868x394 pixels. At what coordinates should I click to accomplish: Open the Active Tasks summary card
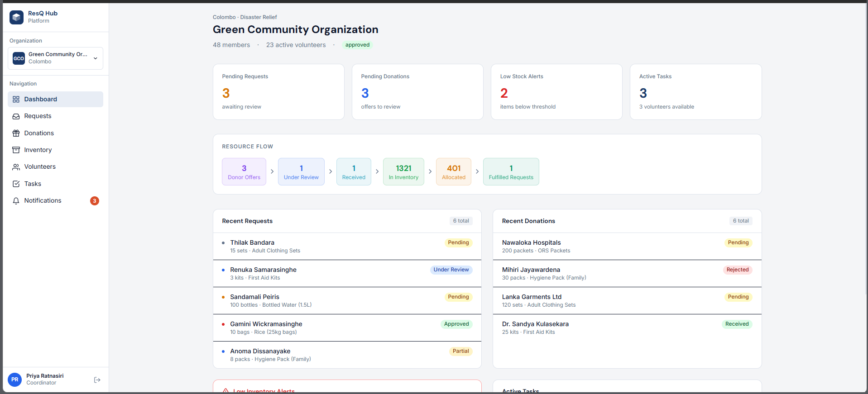click(695, 92)
